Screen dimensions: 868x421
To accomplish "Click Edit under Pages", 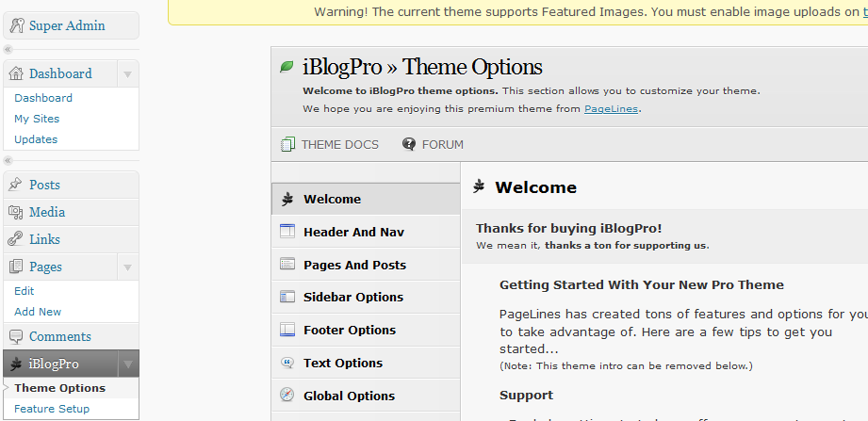I will (24, 291).
